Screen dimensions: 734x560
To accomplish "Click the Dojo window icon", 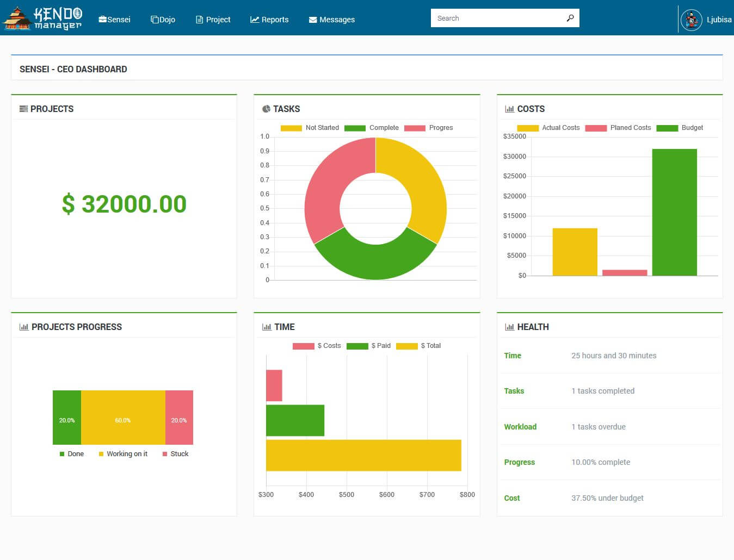I will point(155,20).
